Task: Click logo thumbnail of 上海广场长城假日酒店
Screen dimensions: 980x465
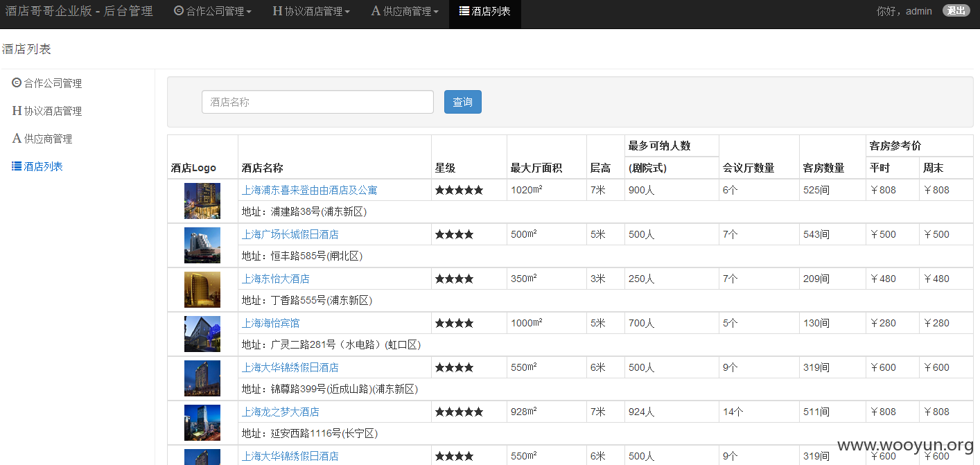Action: [202, 245]
